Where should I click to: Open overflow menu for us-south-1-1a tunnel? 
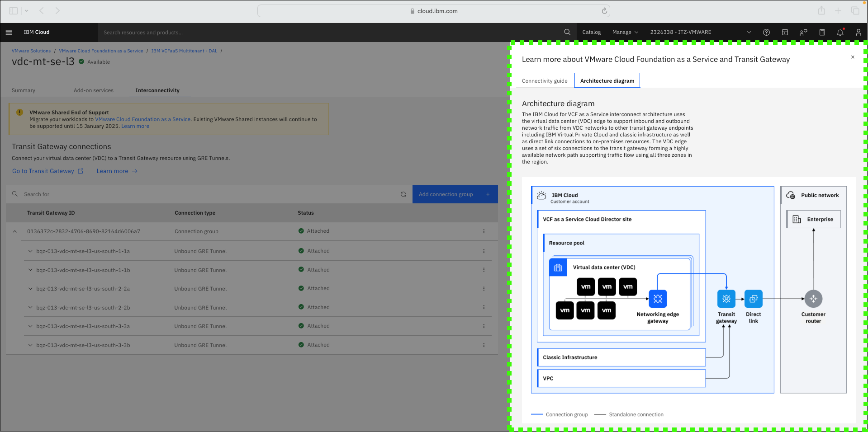click(x=484, y=251)
